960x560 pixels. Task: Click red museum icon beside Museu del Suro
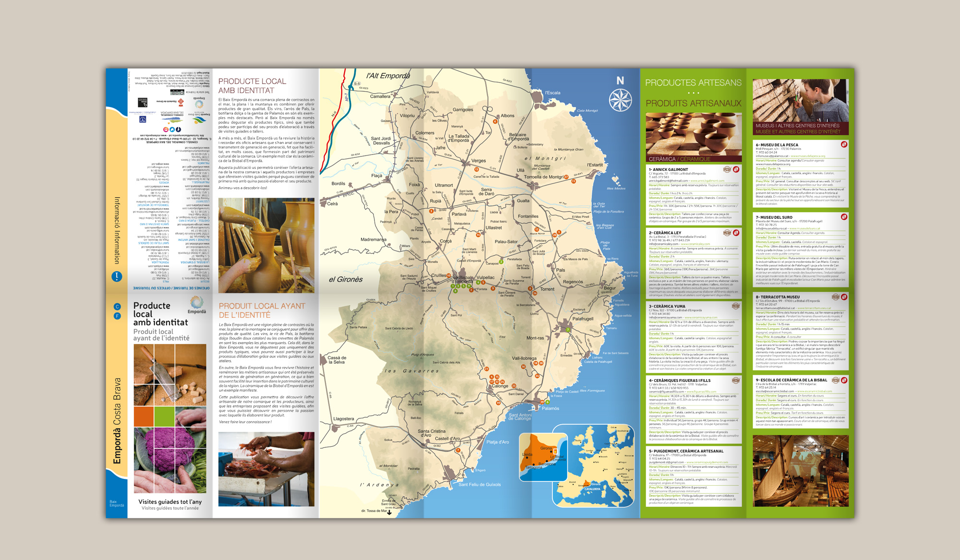pos(844,217)
